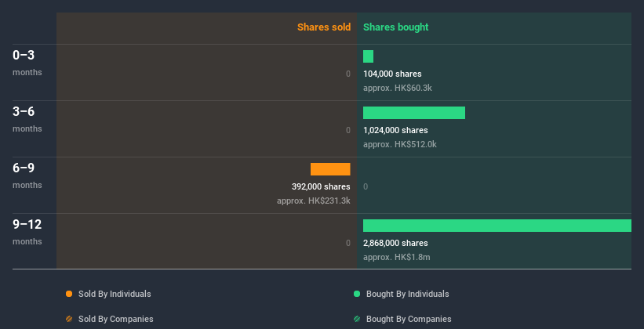Select the Sold By Individuals legend label
Viewport: 644px width, 329px height.
pos(115,294)
